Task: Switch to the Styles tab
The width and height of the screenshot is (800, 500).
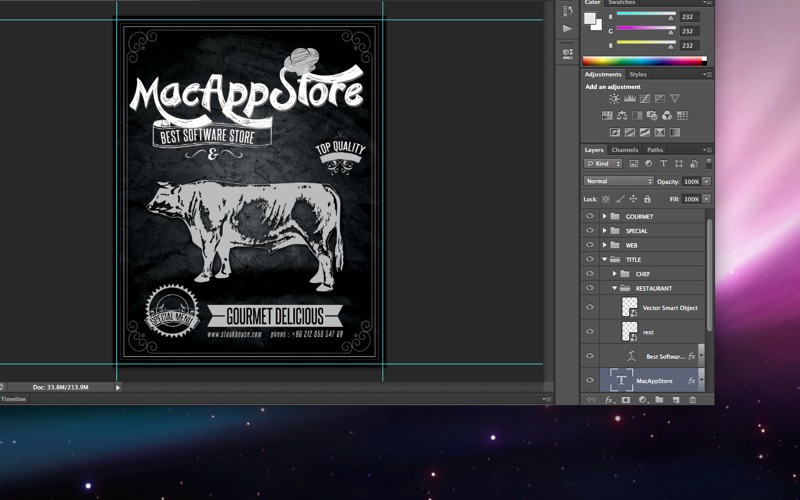Action: [638, 74]
